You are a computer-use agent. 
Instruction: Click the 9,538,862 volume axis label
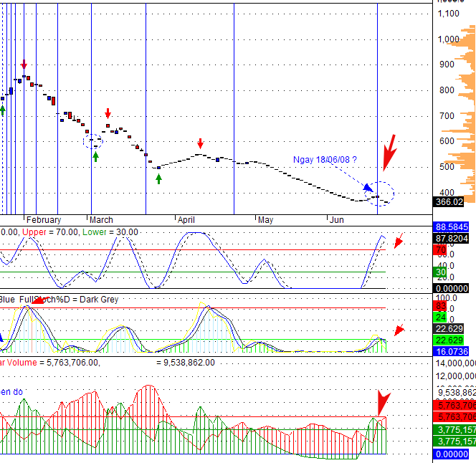click(x=457, y=393)
